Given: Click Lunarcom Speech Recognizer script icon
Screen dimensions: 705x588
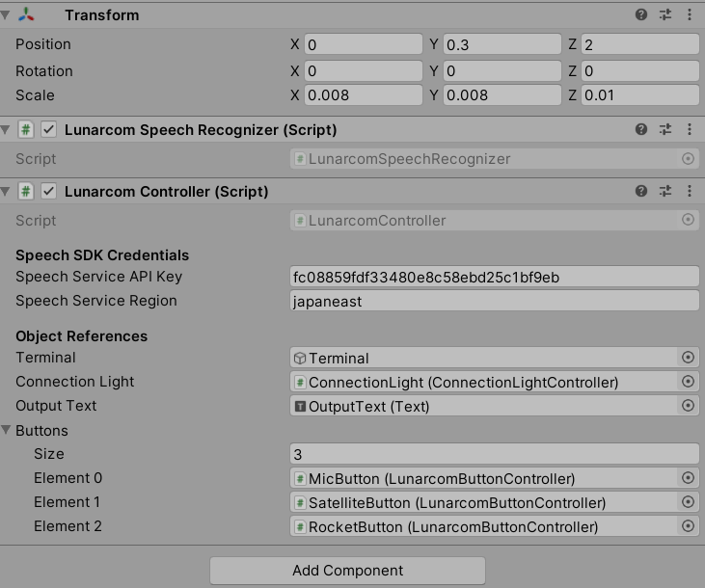Looking at the screenshot, I should pyautogui.click(x=26, y=130).
